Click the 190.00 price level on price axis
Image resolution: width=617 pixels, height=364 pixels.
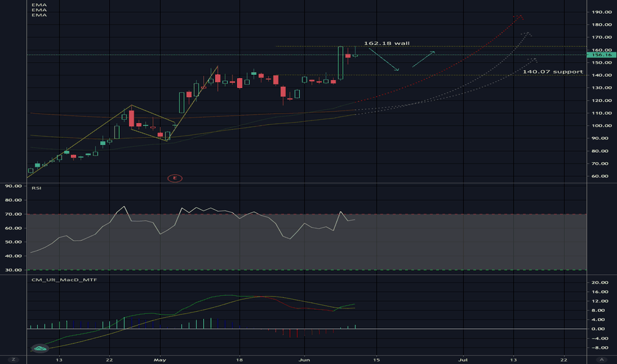[x=602, y=12]
